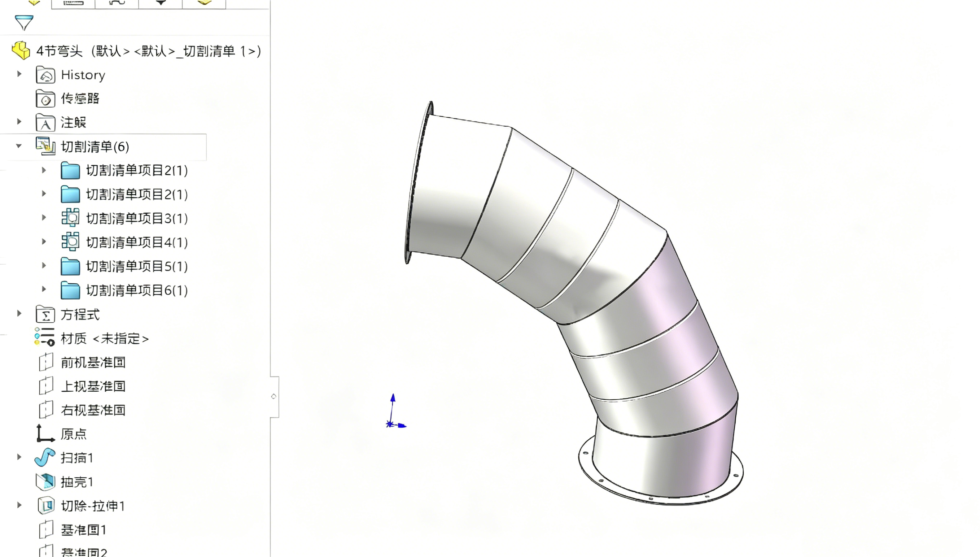This screenshot has height=557, width=980.
Task: Click the 材质 <未指定> material icon
Action: coord(45,337)
